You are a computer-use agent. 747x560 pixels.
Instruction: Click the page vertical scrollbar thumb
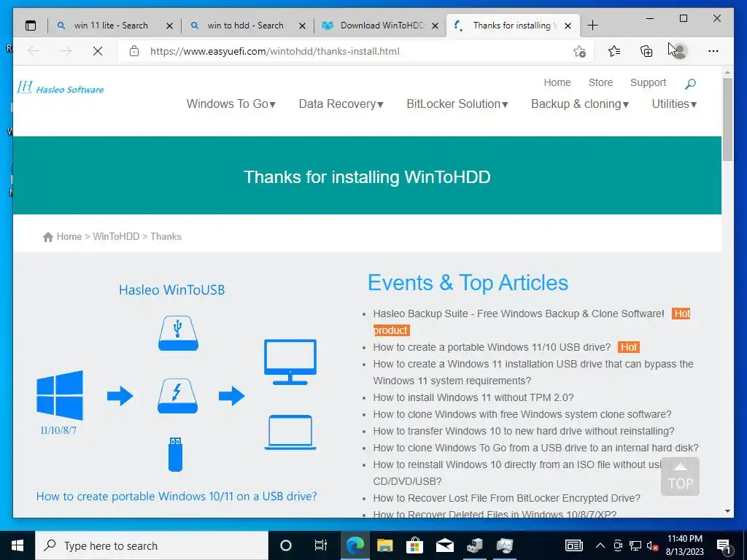pos(727,119)
